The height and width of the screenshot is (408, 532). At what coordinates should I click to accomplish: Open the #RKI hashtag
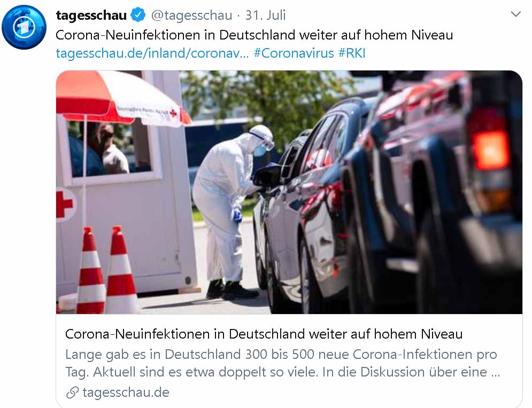tap(352, 53)
